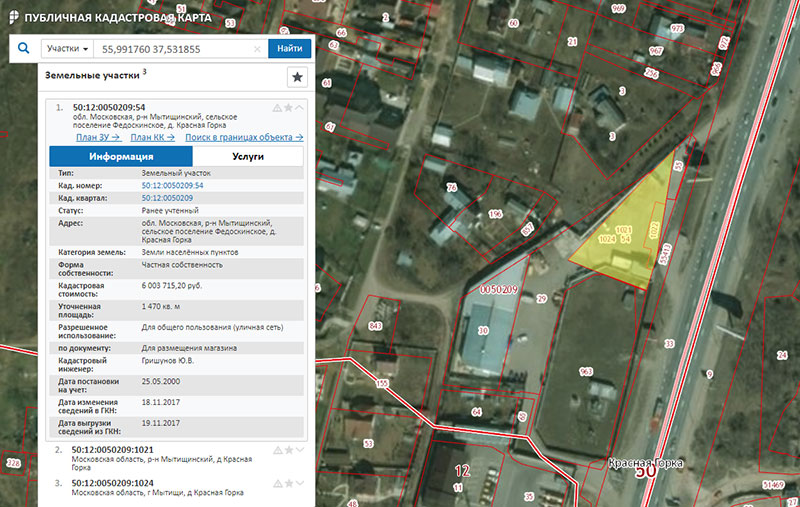The image size is (800, 507).
Task: Click warning triangle icon for parcel 50:12:0050209:54
Action: 277,107
